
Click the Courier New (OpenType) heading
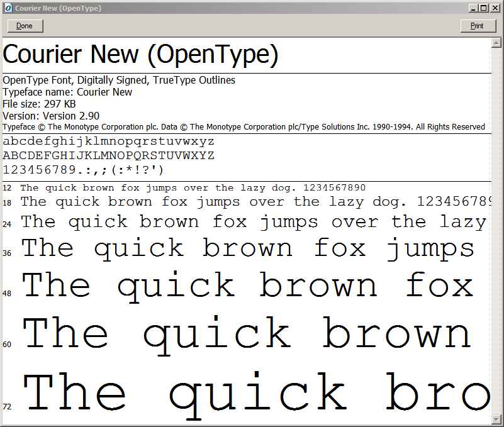click(x=140, y=54)
